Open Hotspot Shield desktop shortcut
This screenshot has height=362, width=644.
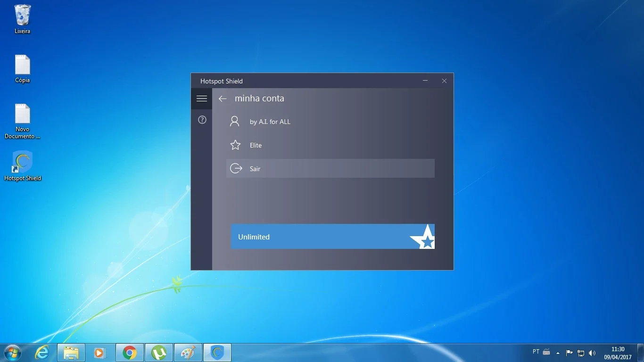coord(23,166)
